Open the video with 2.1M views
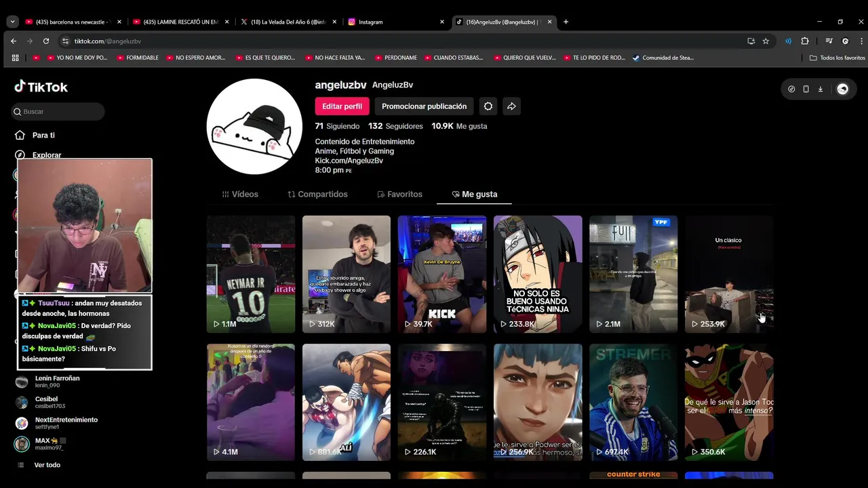 pyautogui.click(x=633, y=274)
